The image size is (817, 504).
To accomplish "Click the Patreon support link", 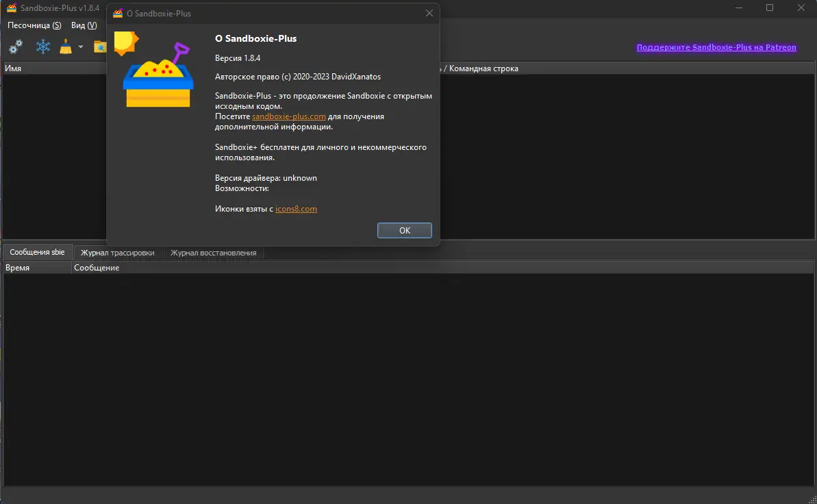I will 716,47.
